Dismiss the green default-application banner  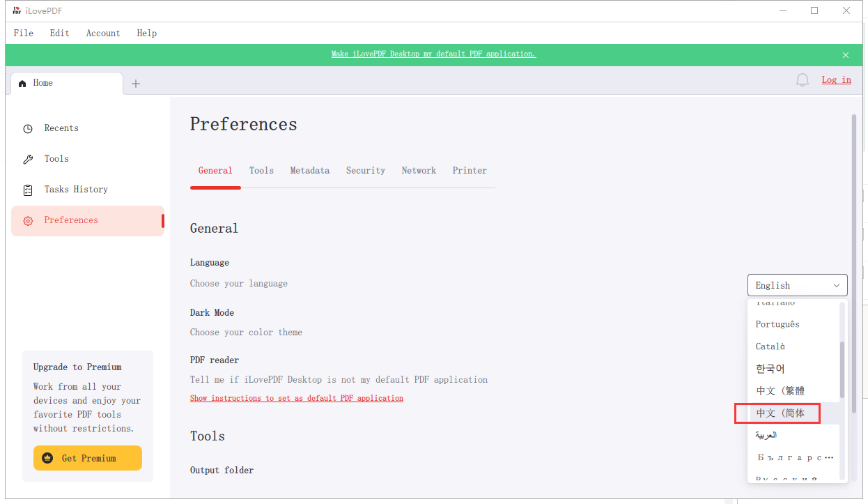pos(846,55)
